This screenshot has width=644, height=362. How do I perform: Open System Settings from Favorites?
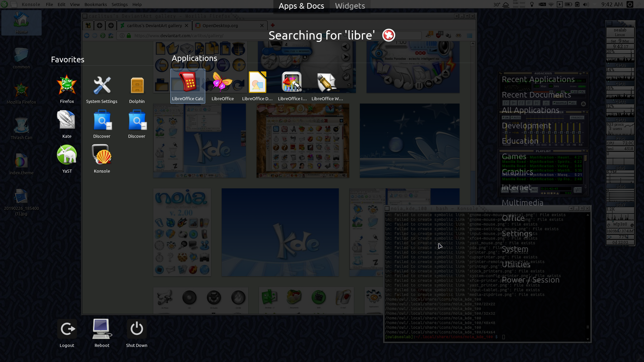(102, 89)
